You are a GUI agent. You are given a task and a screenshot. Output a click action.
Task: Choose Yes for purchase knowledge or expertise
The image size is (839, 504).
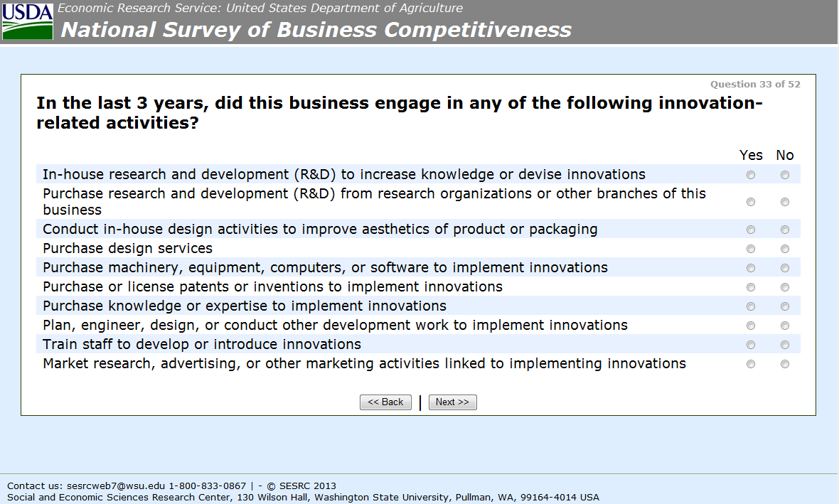click(x=751, y=306)
